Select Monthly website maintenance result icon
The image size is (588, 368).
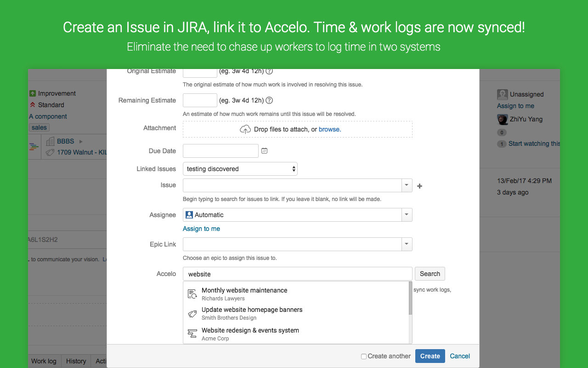pos(193,293)
